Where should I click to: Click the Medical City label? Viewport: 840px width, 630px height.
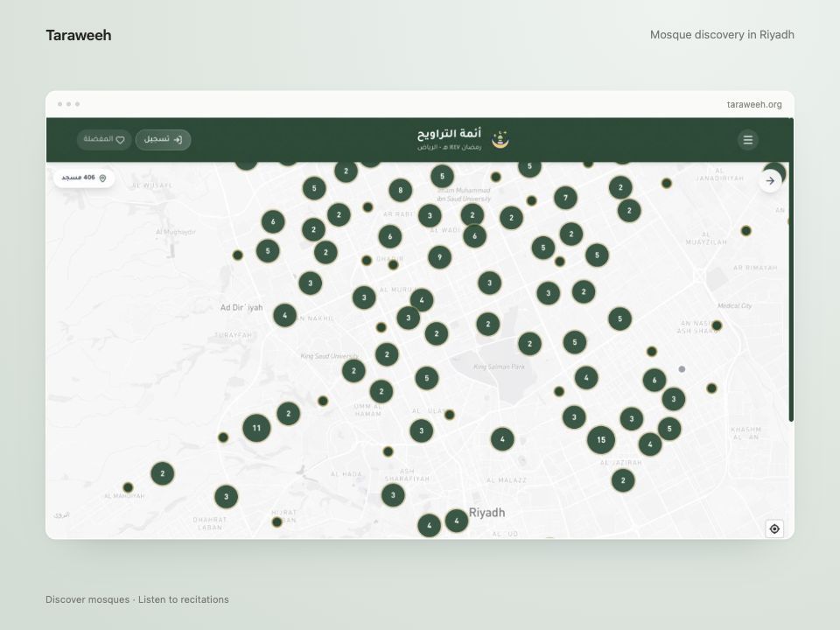click(x=734, y=306)
